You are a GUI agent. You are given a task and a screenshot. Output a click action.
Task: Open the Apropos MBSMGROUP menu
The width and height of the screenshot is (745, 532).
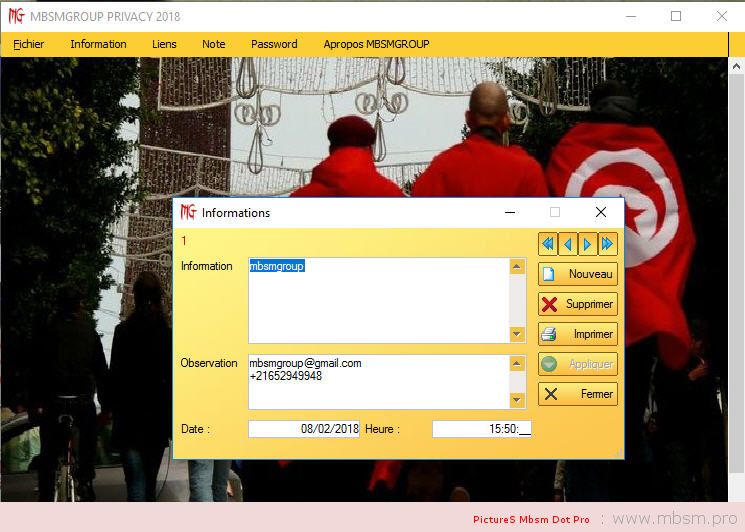coord(376,44)
